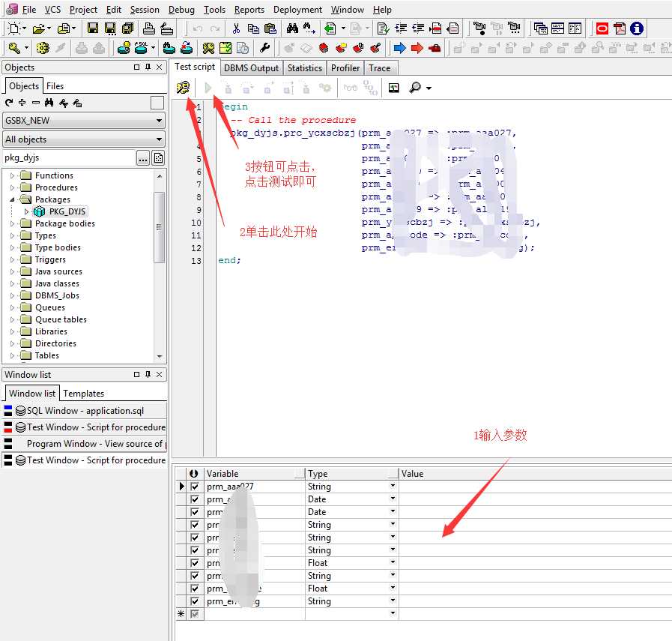Screen dimensions: 672x641
Task: Click the Refresh objects icon in Objects panel
Action: tap(9, 103)
